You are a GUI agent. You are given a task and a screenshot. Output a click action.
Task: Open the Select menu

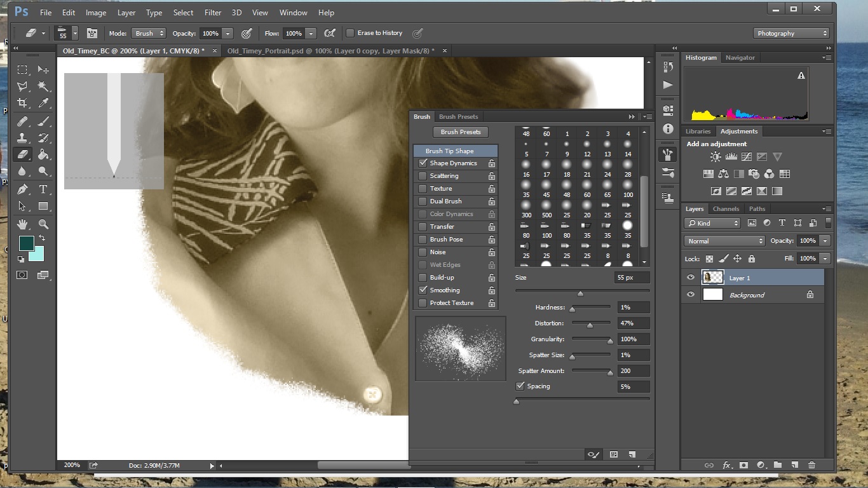[183, 12]
